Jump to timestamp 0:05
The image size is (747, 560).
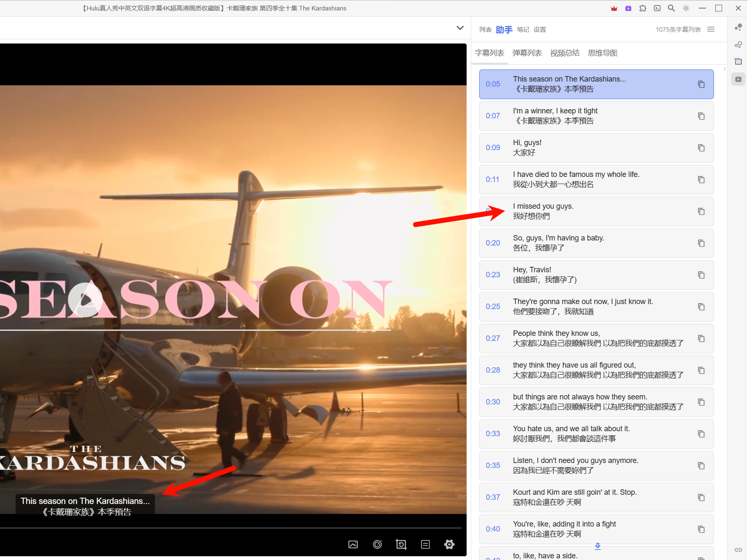click(x=493, y=84)
